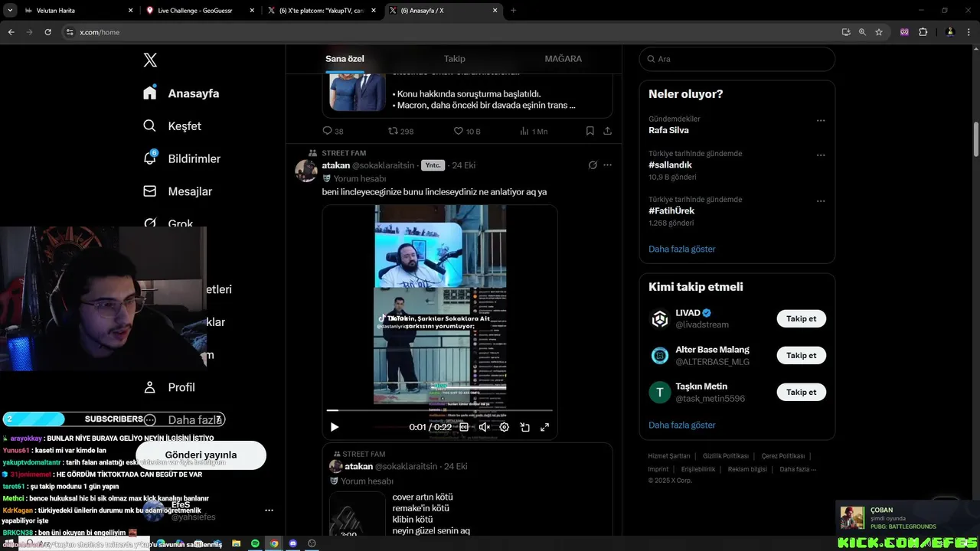980x551 pixels.
Task: Open options for Rafa Silva trend
Action: tap(821, 120)
